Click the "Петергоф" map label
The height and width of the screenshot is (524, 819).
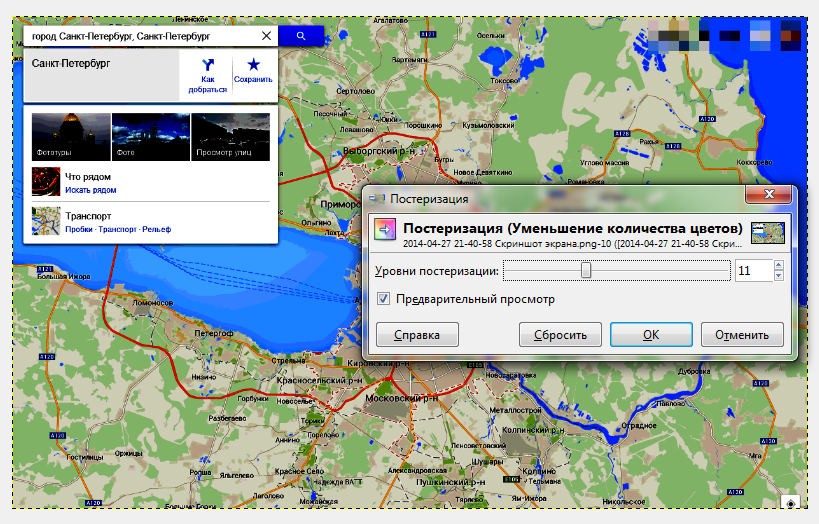pos(214,333)
